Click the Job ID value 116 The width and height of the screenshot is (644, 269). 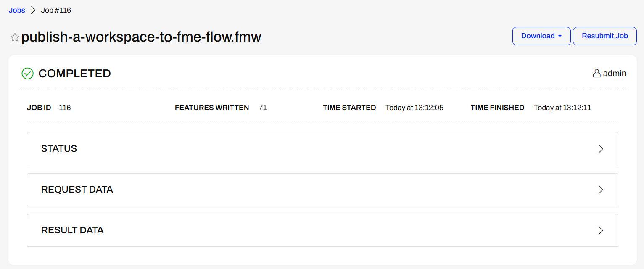[65, 108]
